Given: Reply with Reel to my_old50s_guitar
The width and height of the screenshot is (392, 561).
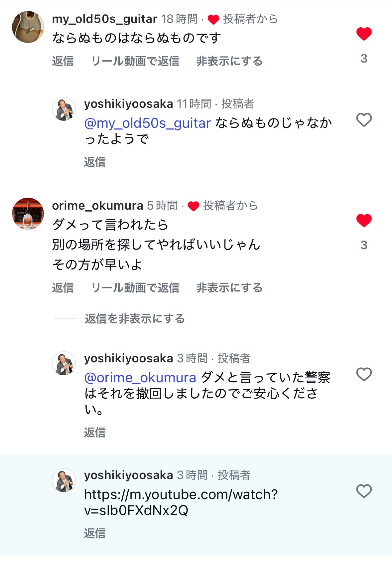Looking at the screenshot, I should pyautogui.click(x=135, y=61).
